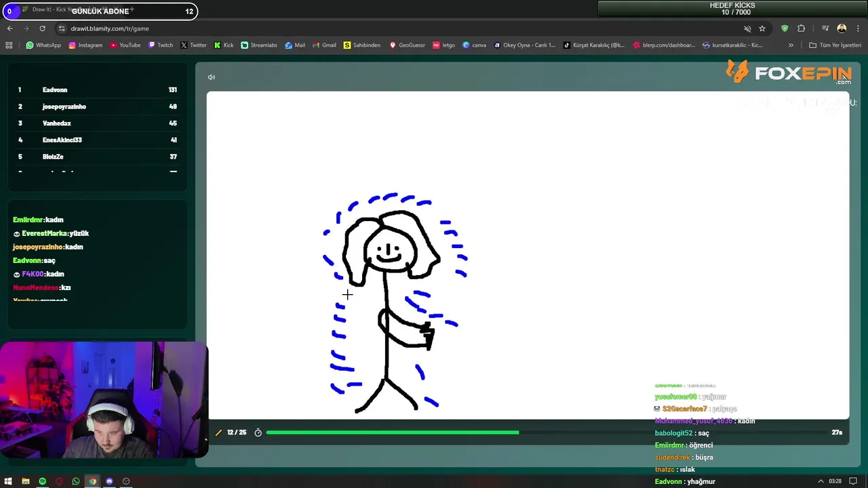Open the apps grid in the bookmarks bar

(x=9, y=45)
